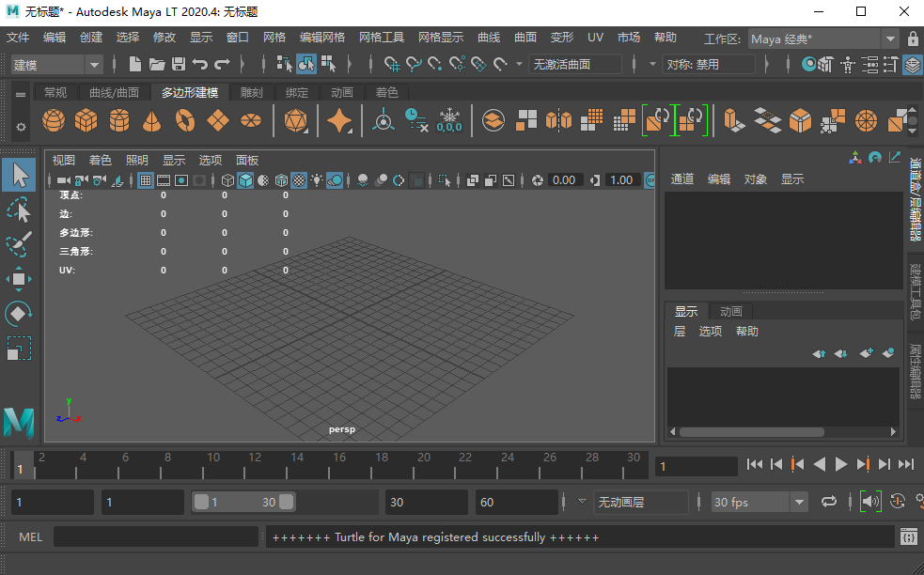Open the 对称: 禁用 symmetry dropdown

coord(708,64)
